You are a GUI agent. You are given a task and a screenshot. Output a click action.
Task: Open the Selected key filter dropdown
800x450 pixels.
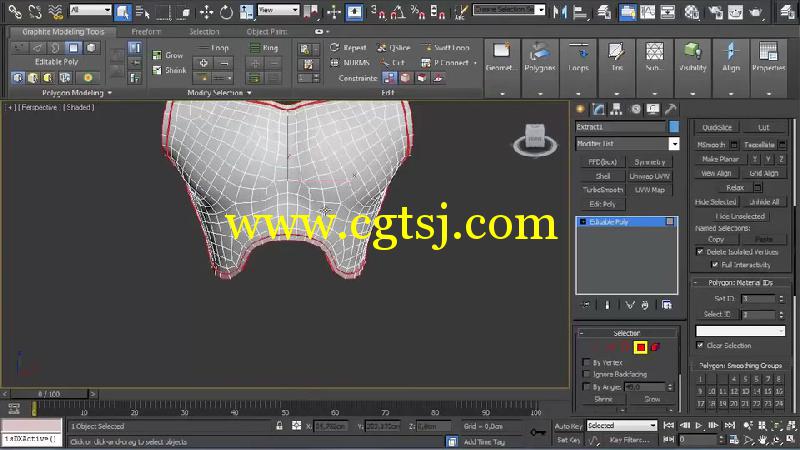point(621,425)
